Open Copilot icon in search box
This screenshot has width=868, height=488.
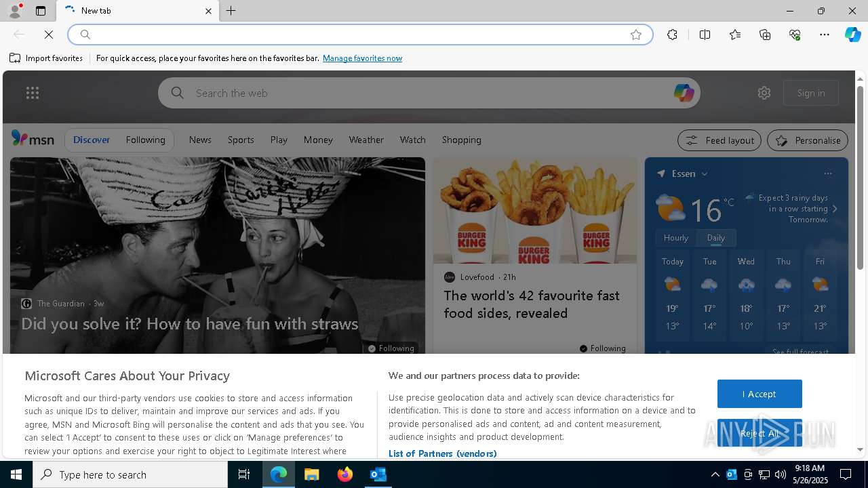tap(684, 93)
